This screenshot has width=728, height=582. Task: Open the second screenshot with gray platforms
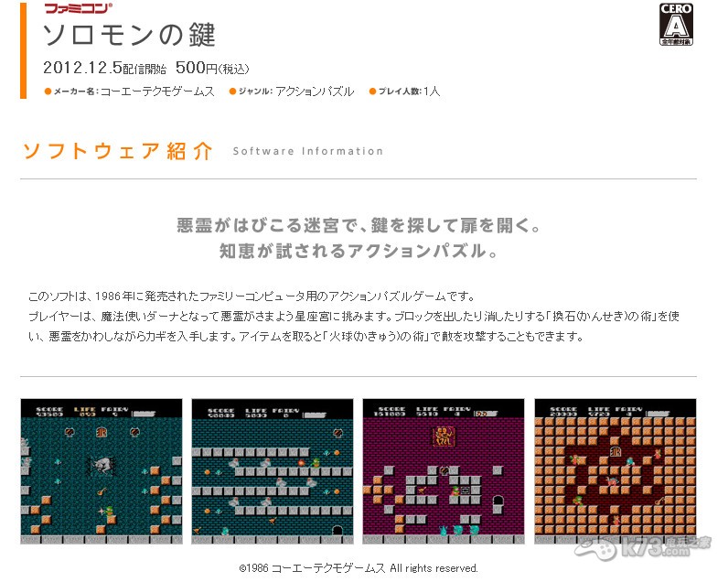(x=272, y=471)
